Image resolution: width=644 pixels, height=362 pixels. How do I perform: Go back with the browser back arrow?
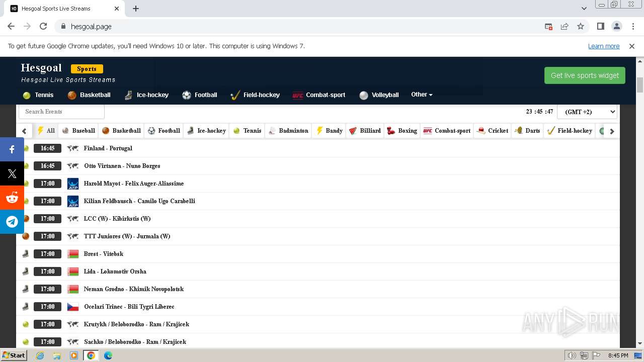(11, 26)
